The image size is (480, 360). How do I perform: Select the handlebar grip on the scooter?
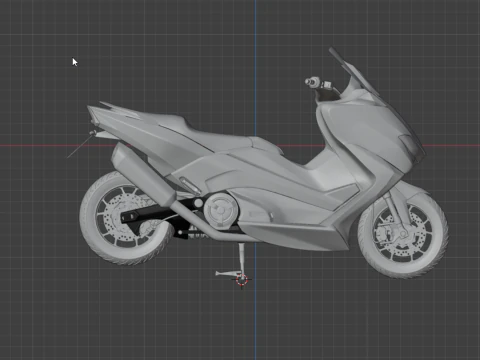[x=313, y=81]
